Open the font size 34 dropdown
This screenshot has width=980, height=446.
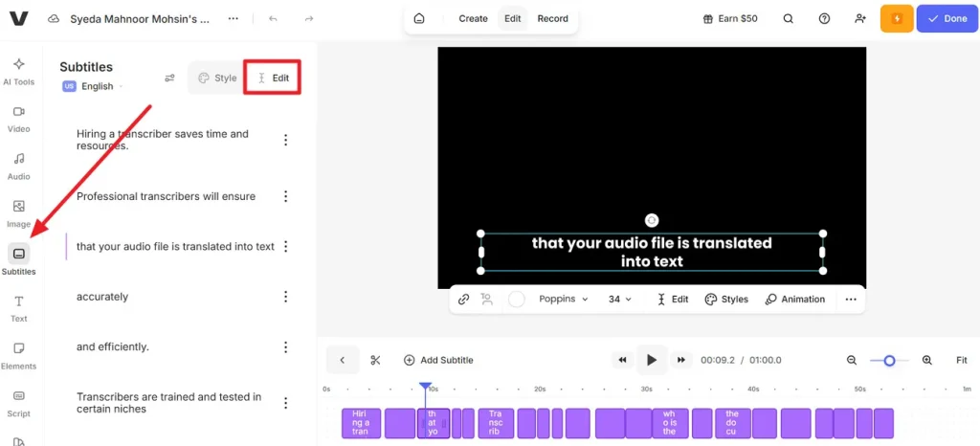[620, 300]
